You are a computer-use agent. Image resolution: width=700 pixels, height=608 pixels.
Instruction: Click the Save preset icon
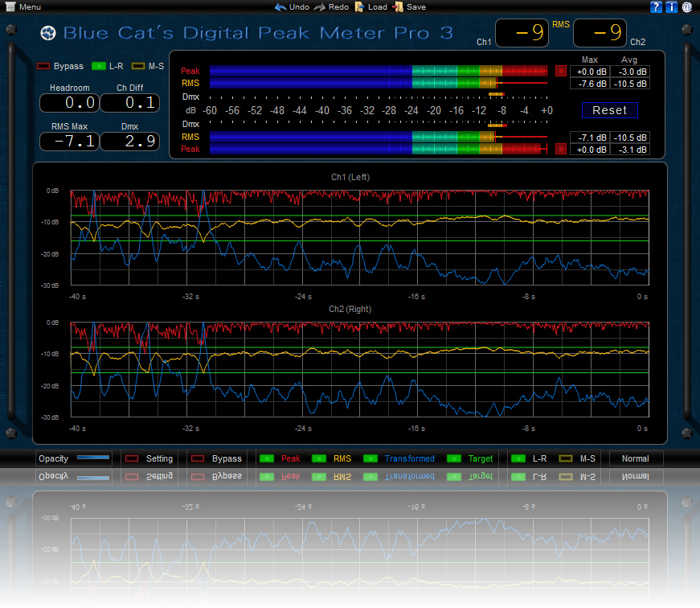click(398, 7)
